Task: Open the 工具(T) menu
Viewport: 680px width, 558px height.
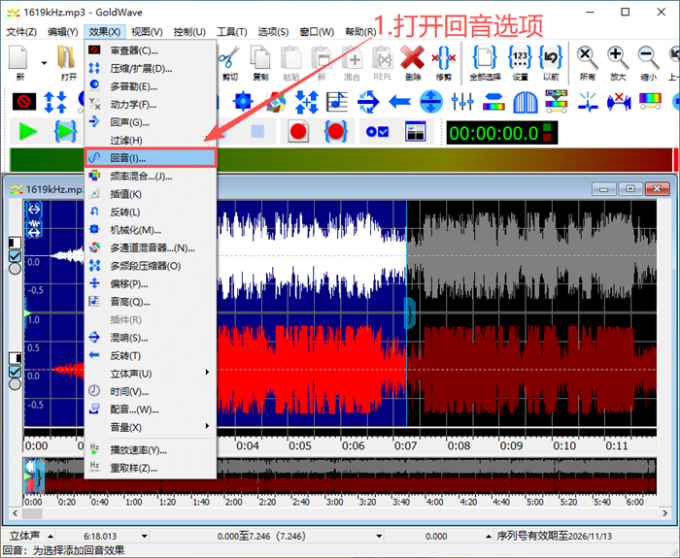Action: tap(232, 32)
